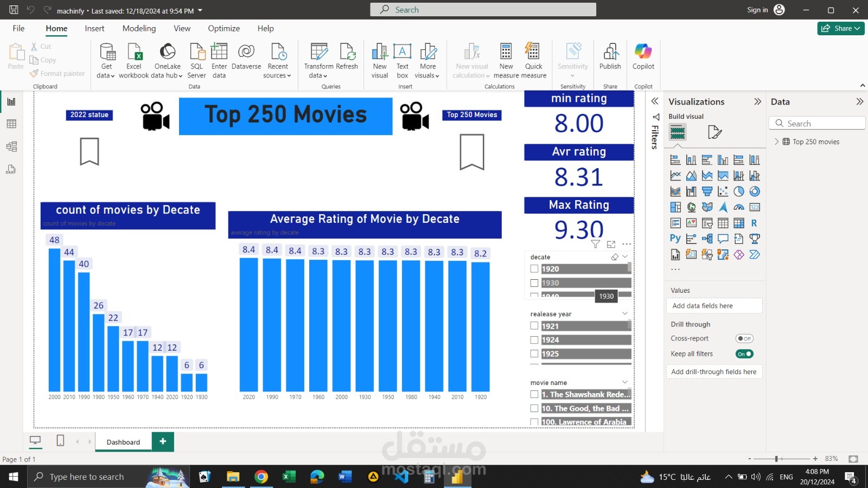Image resolution: width=868 pixels, height=488 pixels.
Task: Check 10. The Good, the Bad checkbox
Action: pos(534,408)
